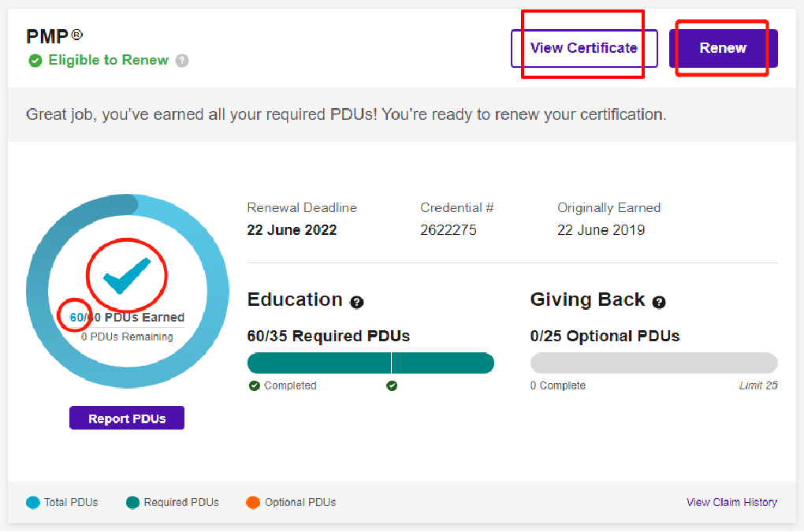This screenshot has height=532, width=804.
Task: Click the second check icon below Education bar
Action: (x=392, y=385)
